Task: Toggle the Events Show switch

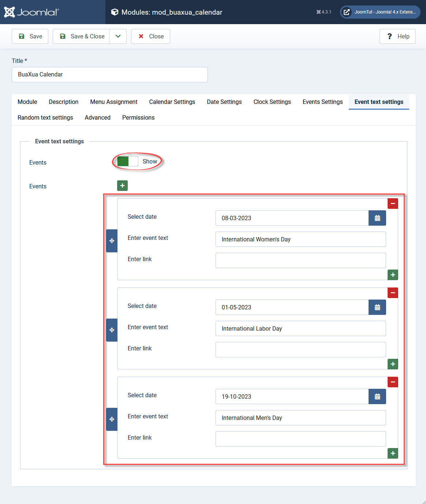Action: (128, 161)
